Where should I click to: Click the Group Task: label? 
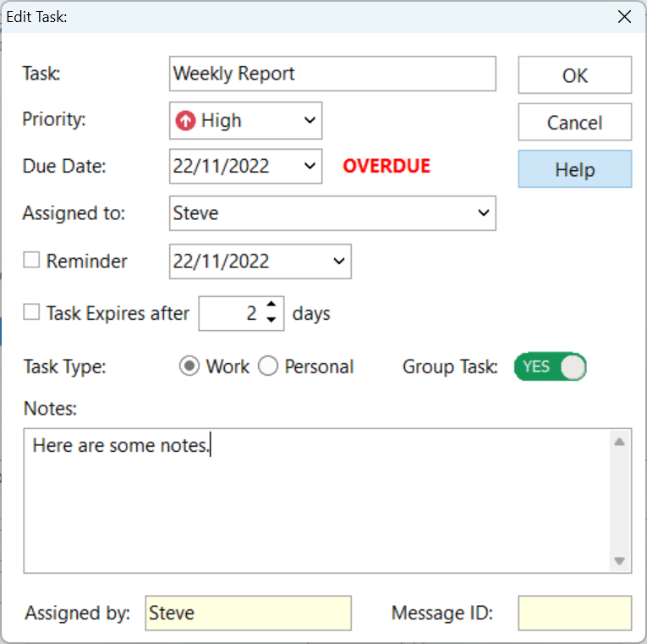[450, 366]
